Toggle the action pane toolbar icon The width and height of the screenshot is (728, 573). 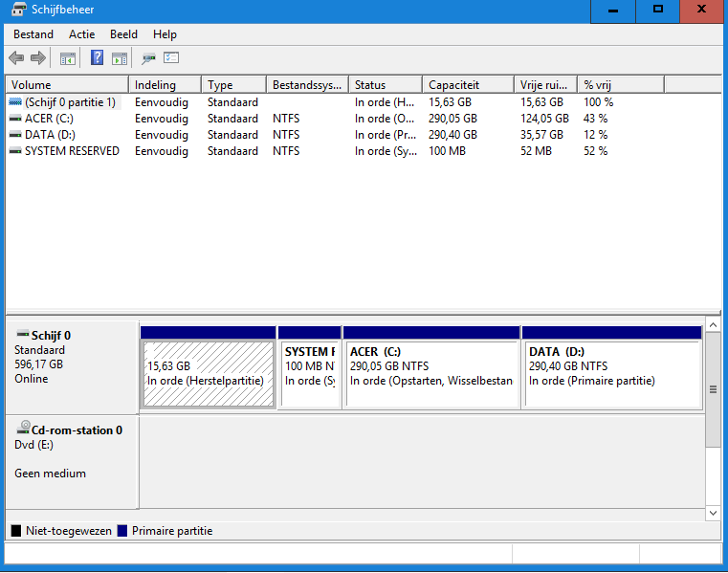(120, 58)
